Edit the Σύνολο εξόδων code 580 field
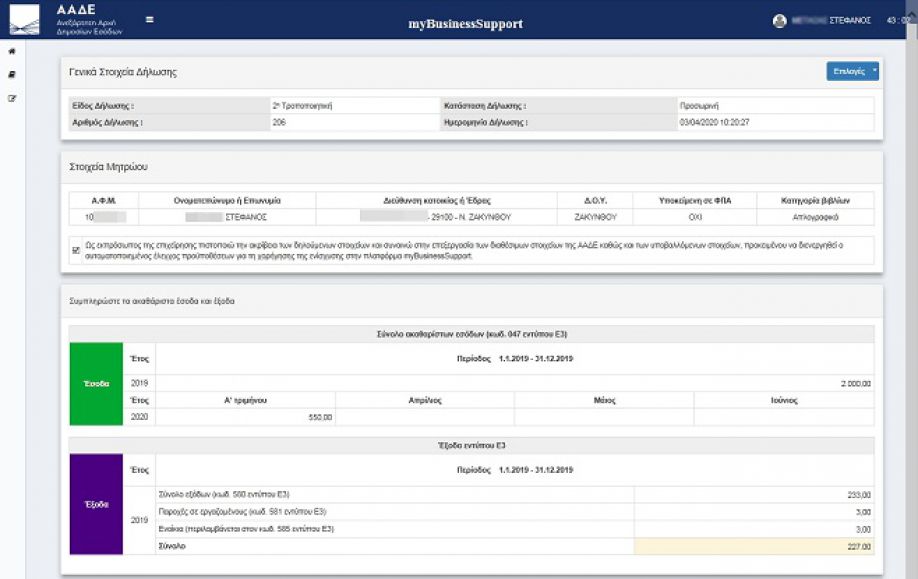 753,495
